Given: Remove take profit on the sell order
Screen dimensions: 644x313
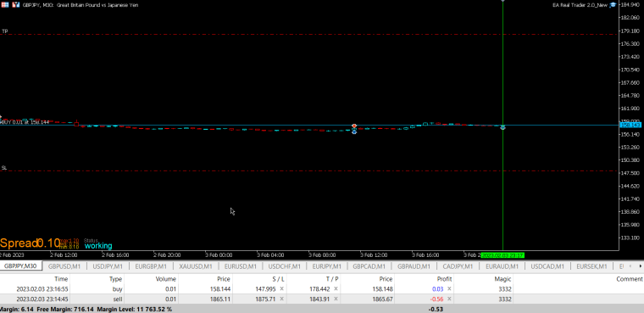Looking at the screenshot, I should 336,299.
